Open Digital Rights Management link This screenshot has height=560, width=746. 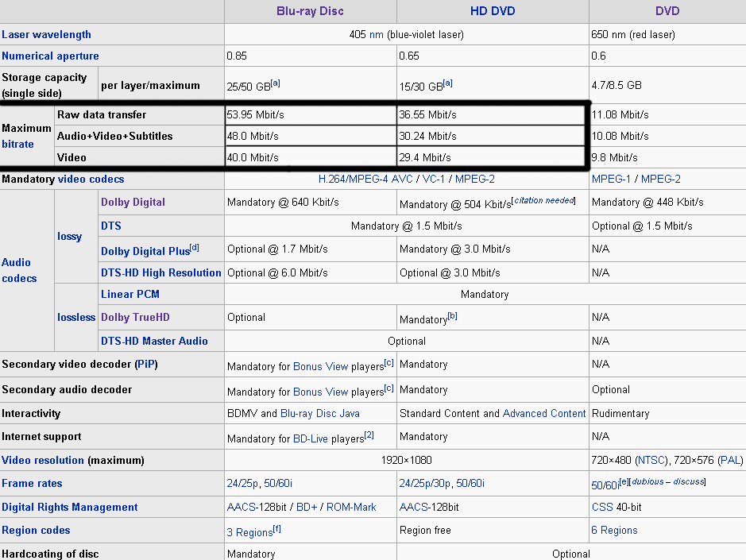69,508
